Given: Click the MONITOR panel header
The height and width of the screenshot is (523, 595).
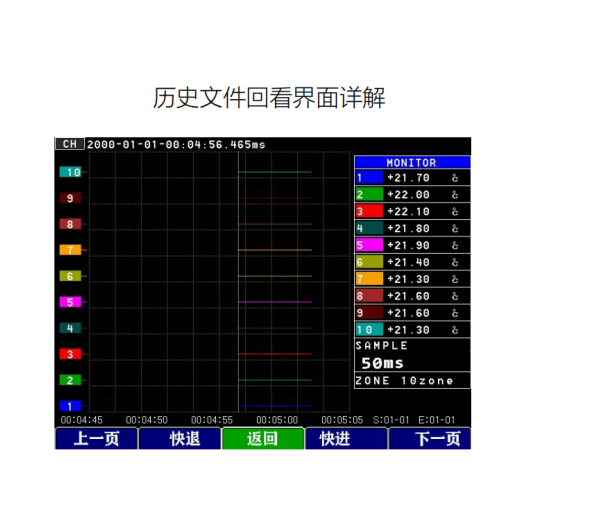Looking at the screenshot, I should (412, 162).
